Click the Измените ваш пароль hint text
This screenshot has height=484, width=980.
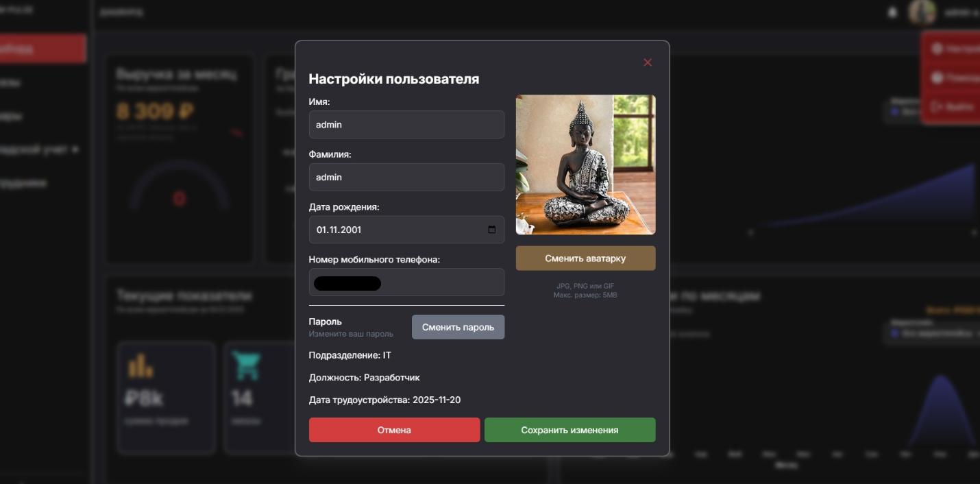pyautogui.click(x=351, y=334)
